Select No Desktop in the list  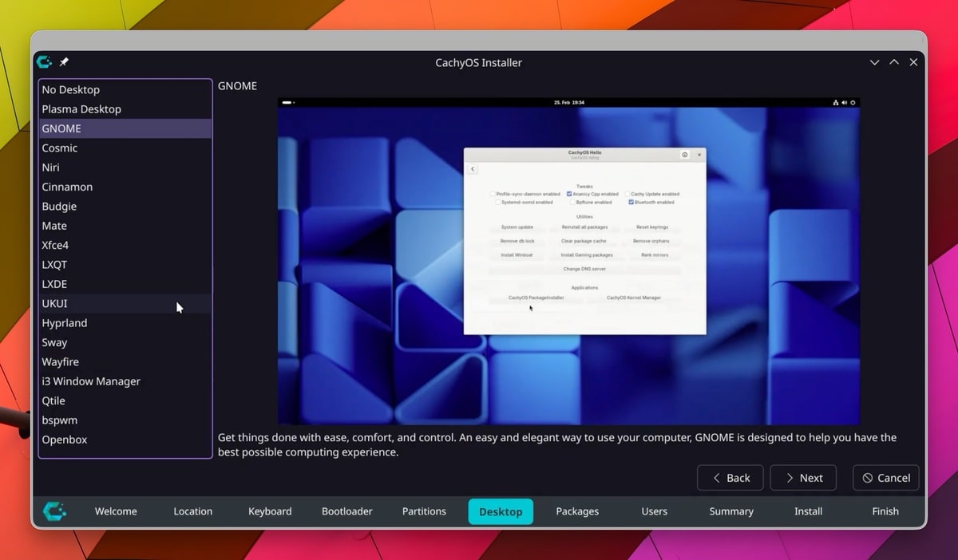[x=125, y=89]
